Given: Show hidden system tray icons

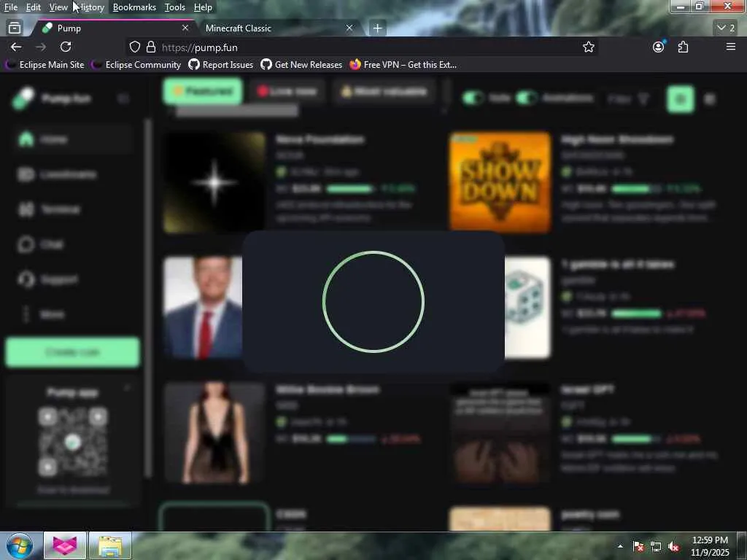Looking at the screenshot, I should pos(620,546).
